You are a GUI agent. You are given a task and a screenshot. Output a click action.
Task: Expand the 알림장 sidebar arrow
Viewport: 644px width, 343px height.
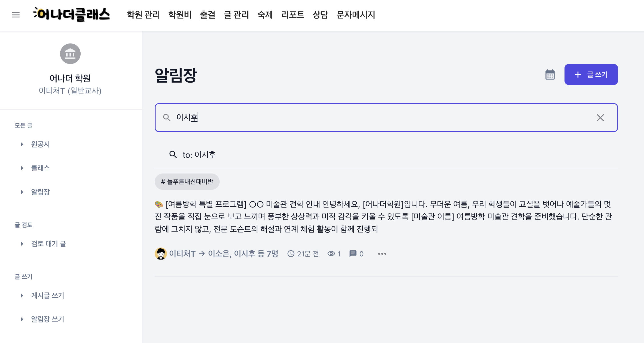22,192
